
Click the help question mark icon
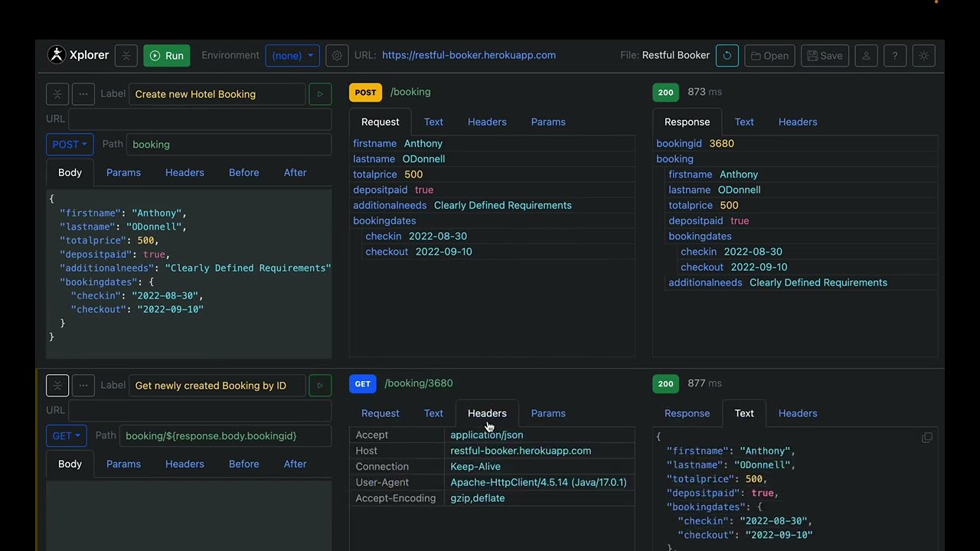[894, 55]
